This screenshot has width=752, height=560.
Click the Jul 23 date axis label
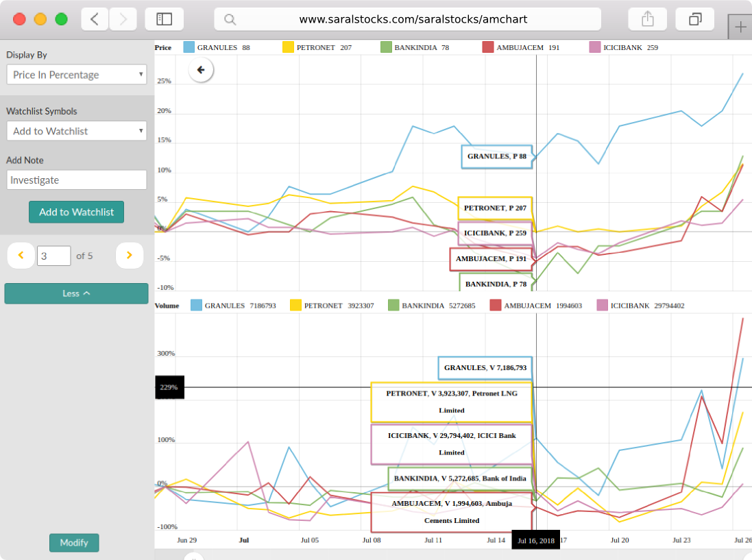click(x=681, y=540)
